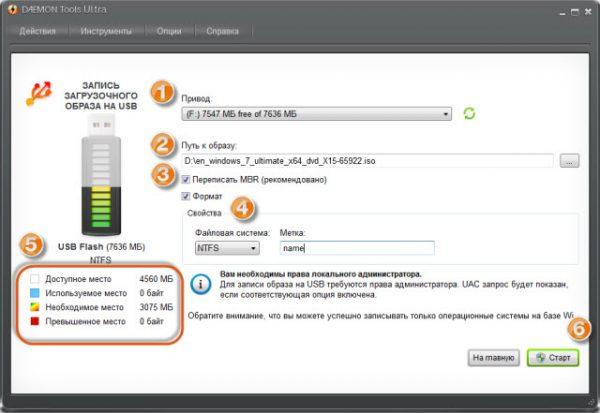Click the green-yellow Необходимое место swatch
Screen dimensions: 600x413
click(34, 307)
